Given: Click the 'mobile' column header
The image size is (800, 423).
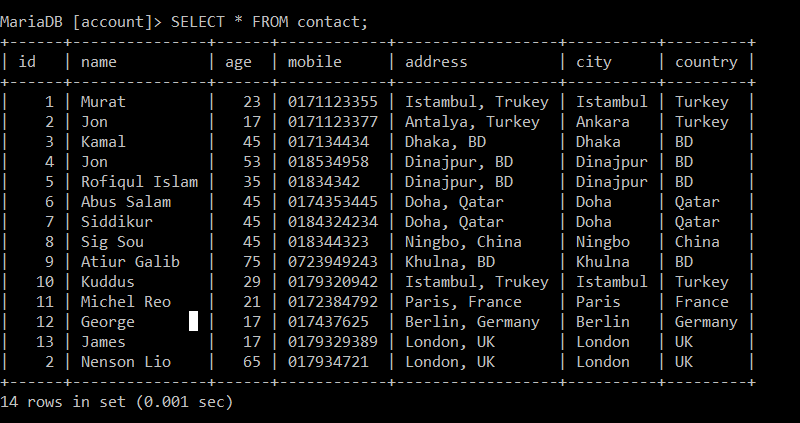Looking at the screenshot, I should click(x=315, y=62).
